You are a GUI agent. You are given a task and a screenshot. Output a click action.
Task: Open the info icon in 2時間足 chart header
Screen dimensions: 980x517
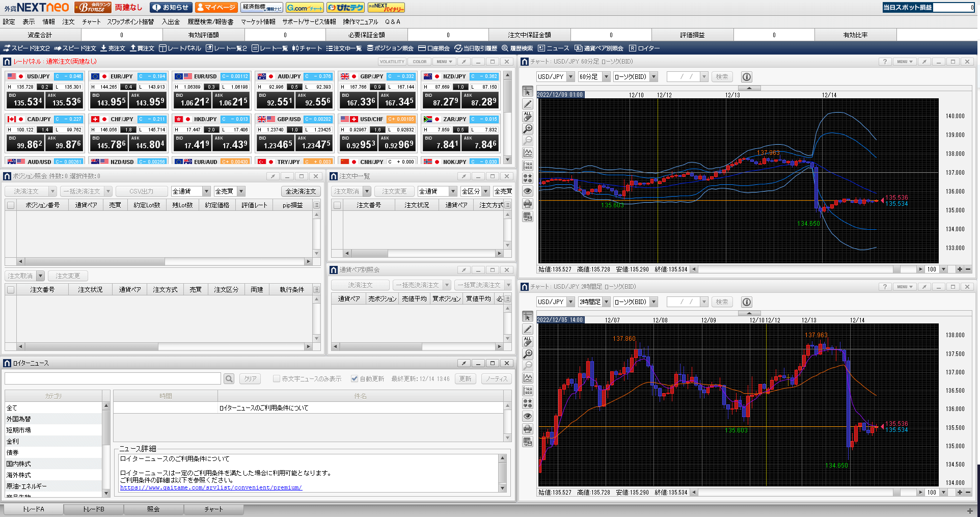click(x=747, y=302)
